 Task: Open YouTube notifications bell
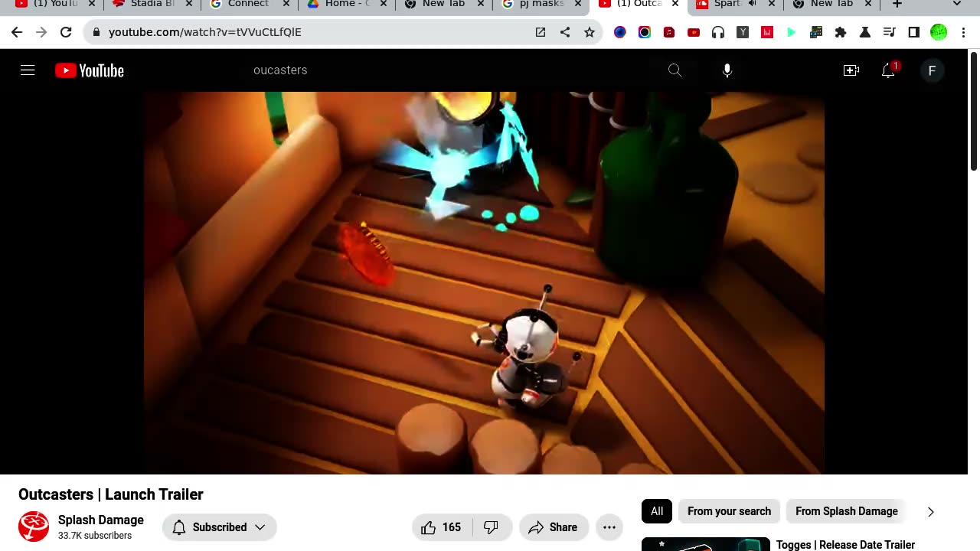click(888, 70)
